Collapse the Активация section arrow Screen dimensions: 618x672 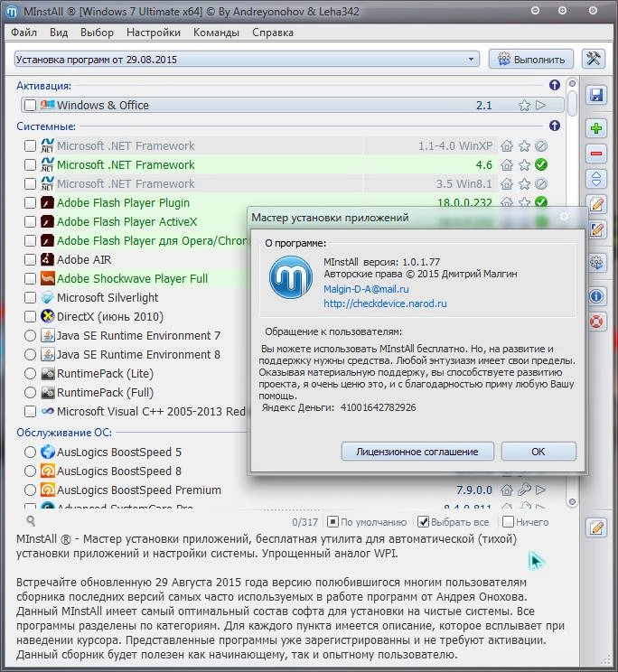tap(555, 85)
